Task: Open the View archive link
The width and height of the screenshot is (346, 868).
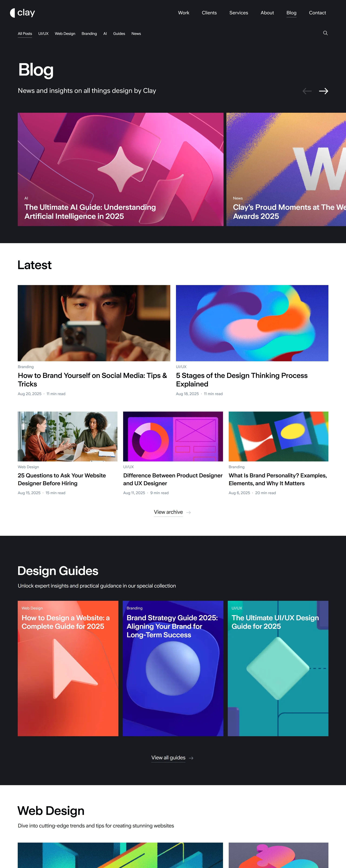Action: pyautogui.click(x=168, y=512)
